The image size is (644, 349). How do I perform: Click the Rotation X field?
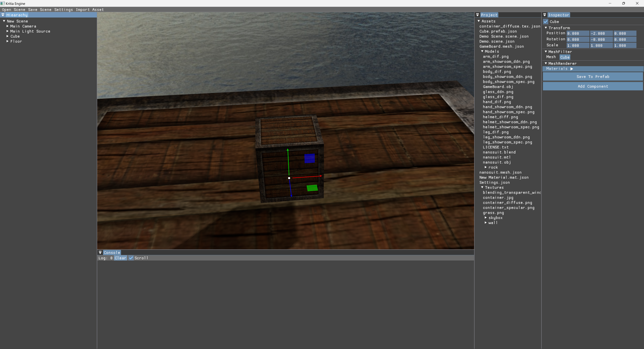[578, 39]
